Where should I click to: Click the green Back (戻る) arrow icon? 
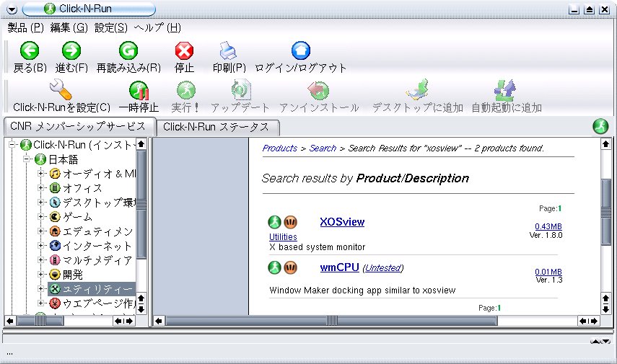click(30, 50)
